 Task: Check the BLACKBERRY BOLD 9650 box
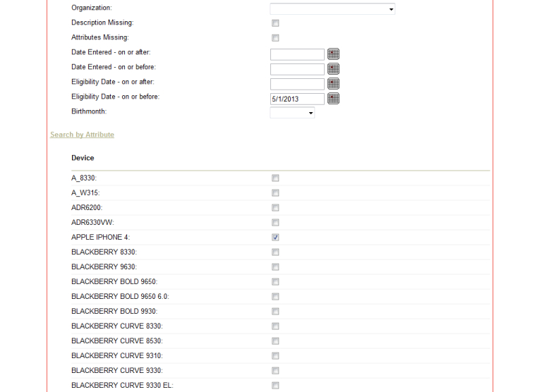(x=275, y=282)
